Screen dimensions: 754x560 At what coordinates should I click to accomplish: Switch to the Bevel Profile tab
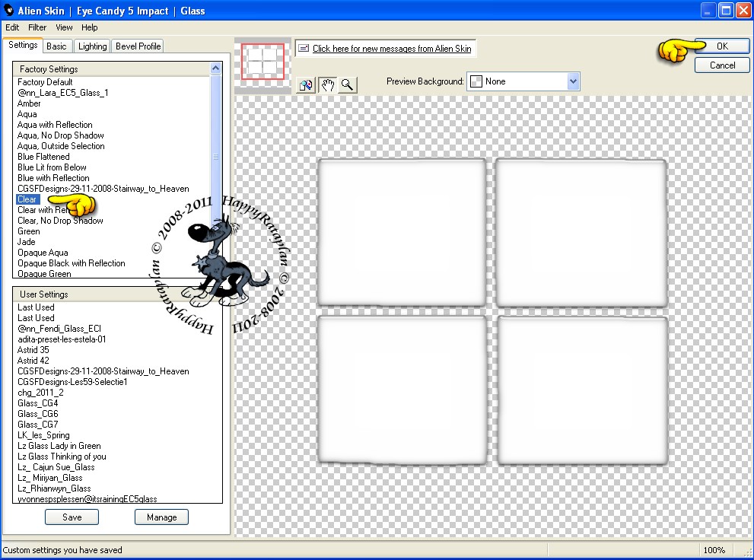pos(138,46)
